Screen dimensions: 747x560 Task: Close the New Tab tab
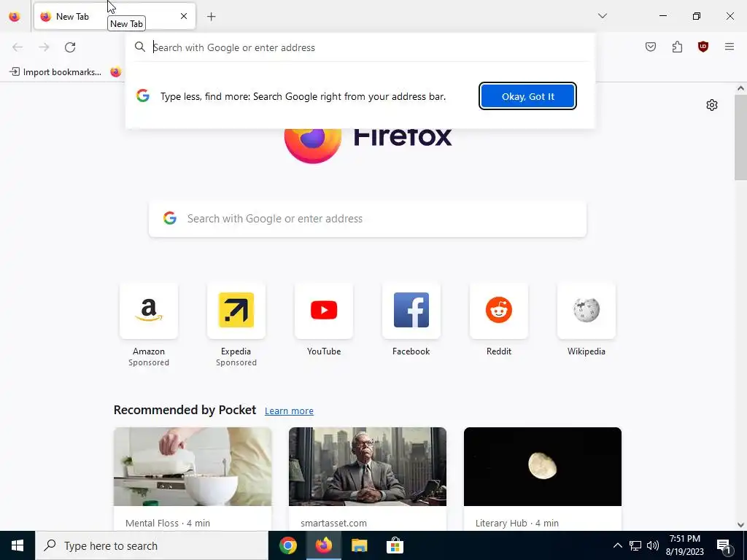[x=184, y=16]
